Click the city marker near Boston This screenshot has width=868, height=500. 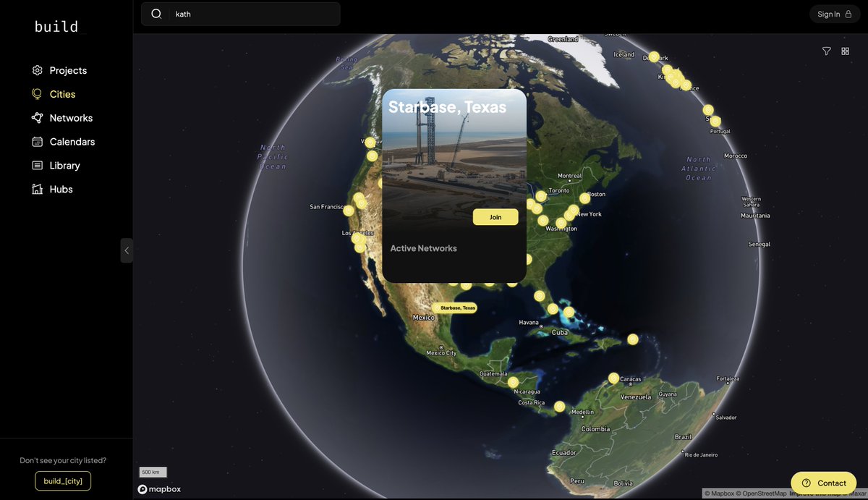point(584,198)
